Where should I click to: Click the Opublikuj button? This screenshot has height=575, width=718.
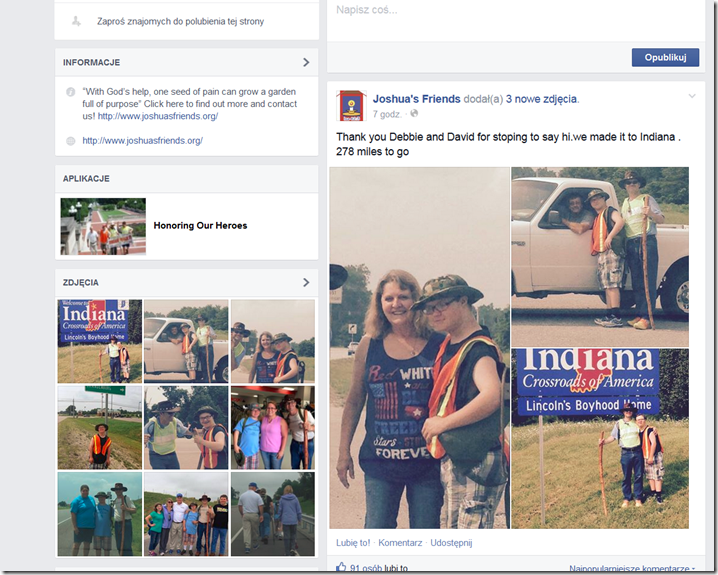(x=665, y=57)
